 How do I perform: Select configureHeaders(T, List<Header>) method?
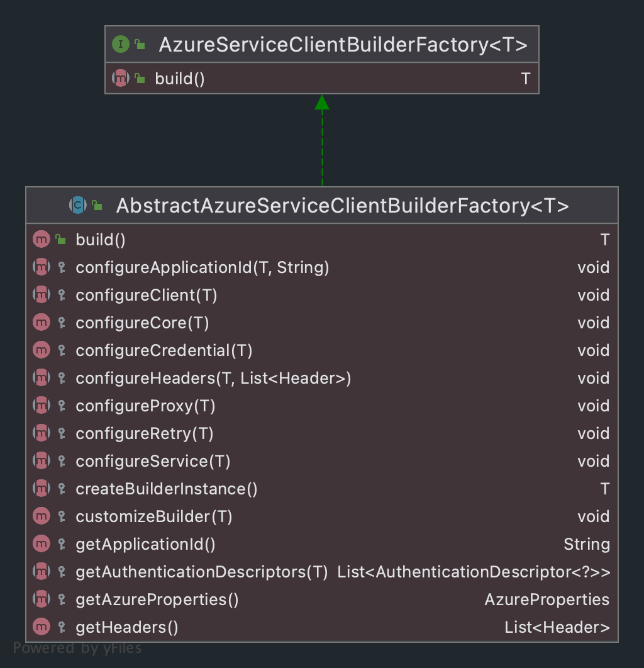click(x=213, y=378)
